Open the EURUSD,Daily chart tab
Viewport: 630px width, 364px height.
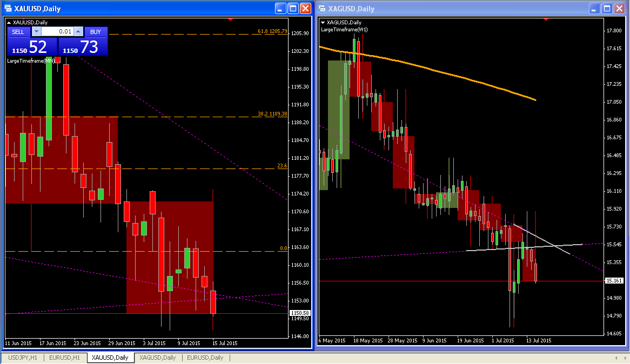click(x=205, y=358)
